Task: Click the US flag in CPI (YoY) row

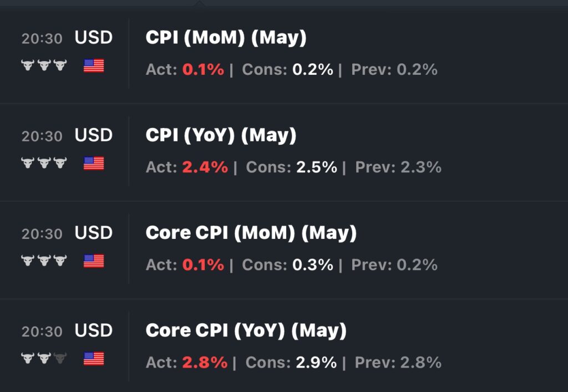Action: [94, 163]
